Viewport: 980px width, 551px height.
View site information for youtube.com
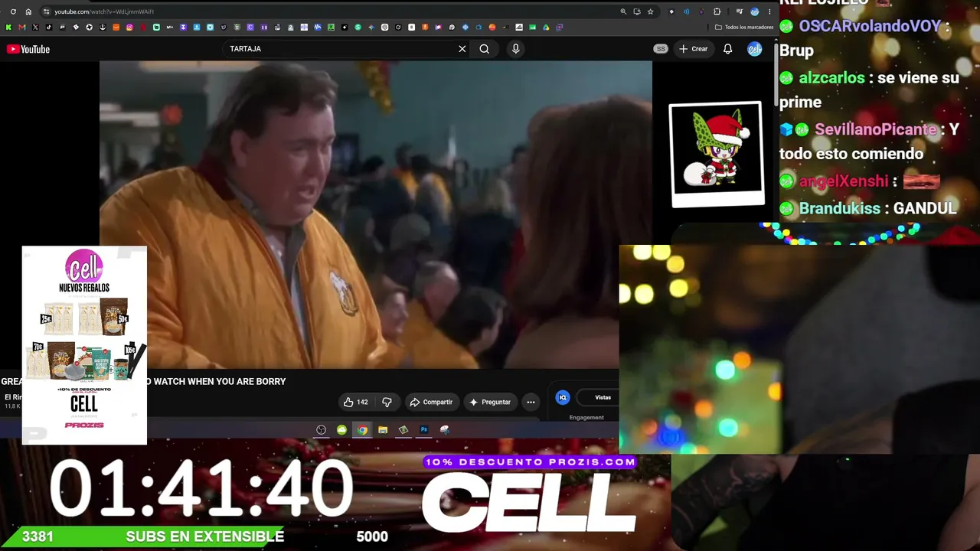coord(46,11)
